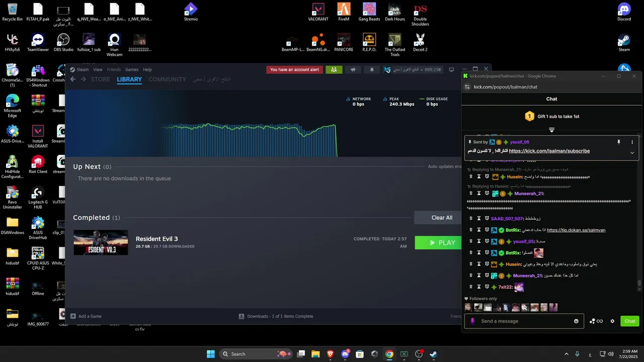644x362 pixels.
Task: Click Windows Start button
Action: (211, 354)
